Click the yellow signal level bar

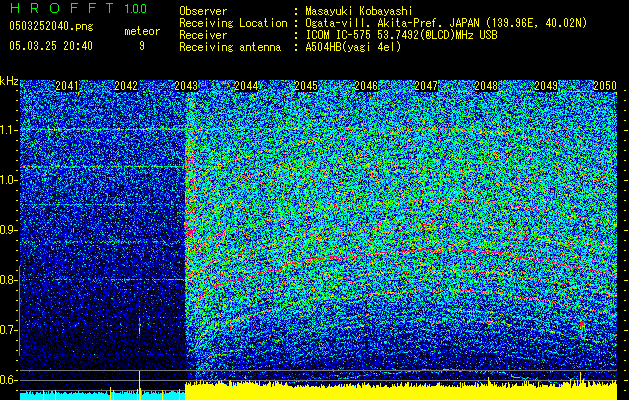coord(401,392)
